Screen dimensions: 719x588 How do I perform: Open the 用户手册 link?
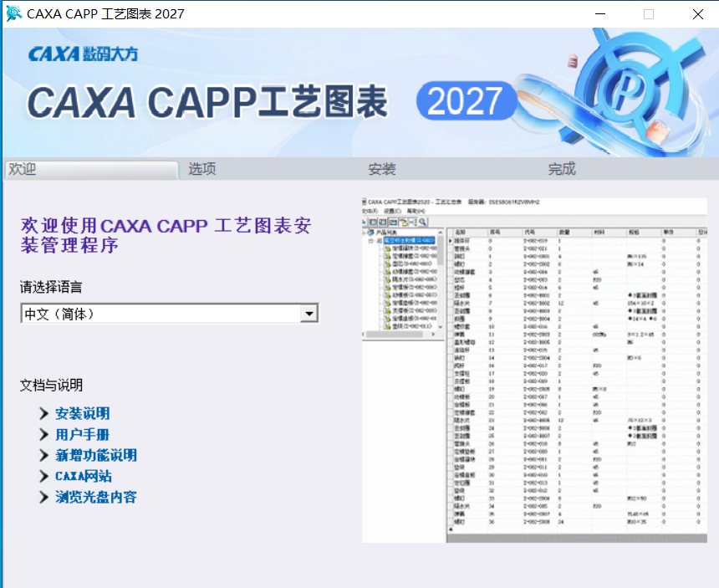83,434
